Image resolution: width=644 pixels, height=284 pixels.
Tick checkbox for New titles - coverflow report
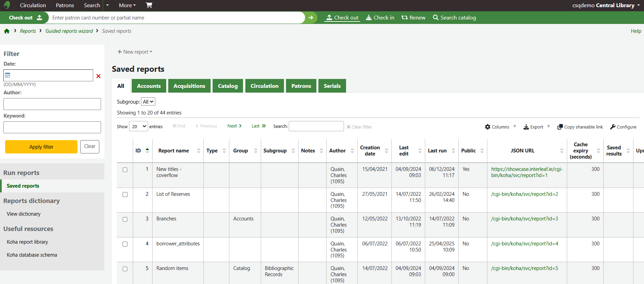click(x=125, y=170)
